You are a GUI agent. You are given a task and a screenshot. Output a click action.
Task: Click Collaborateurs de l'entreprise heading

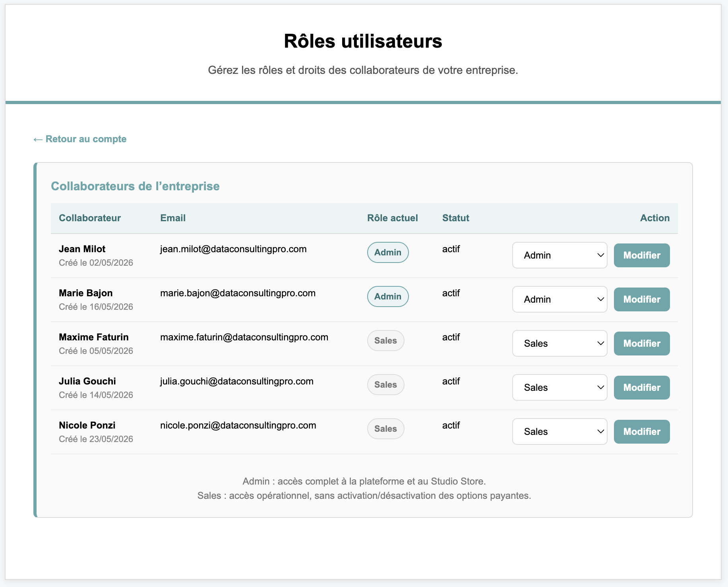click(135, 186)
